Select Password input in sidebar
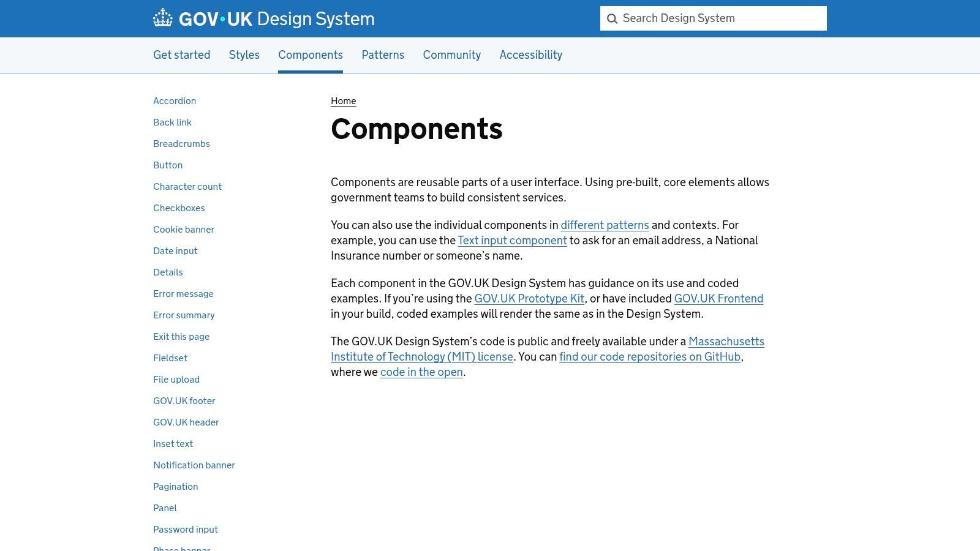The width and height of the screenshot is (980, 551). 186,530
